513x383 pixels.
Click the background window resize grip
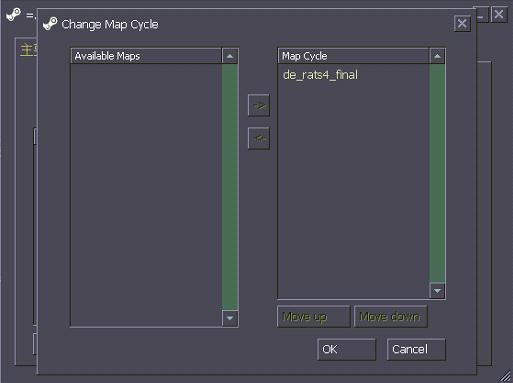pyautogui.click(x=506, y=377)
